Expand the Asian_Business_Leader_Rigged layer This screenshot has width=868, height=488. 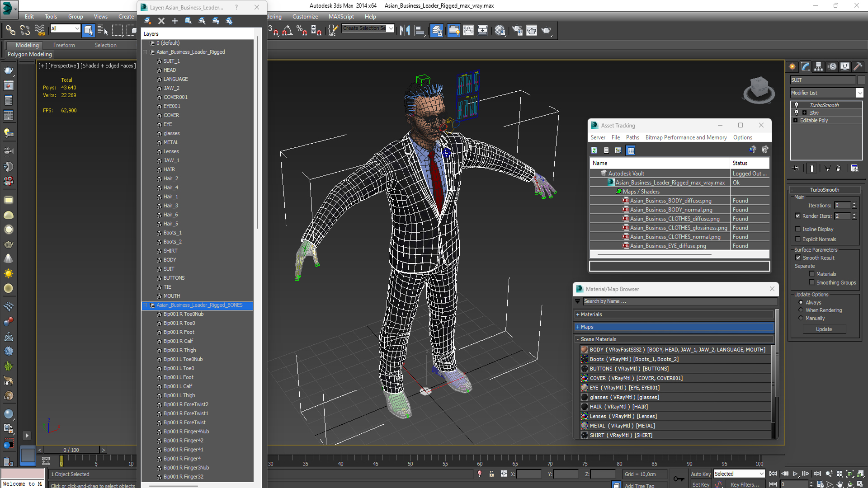point(145,52)
